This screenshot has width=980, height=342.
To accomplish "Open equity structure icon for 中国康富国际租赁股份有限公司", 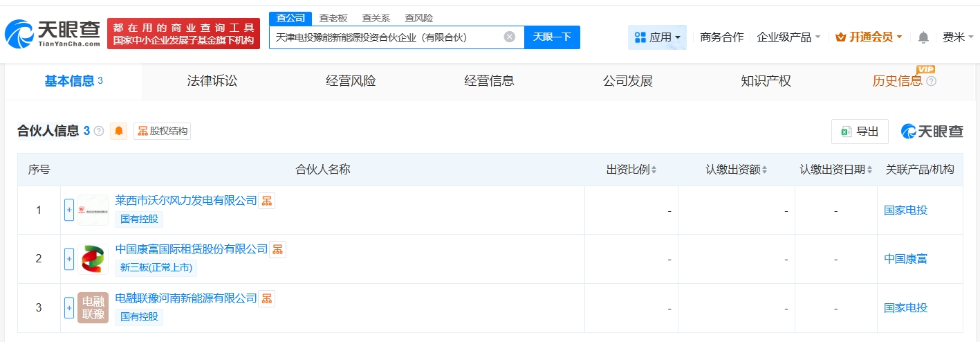I will (x=277, y=249).
